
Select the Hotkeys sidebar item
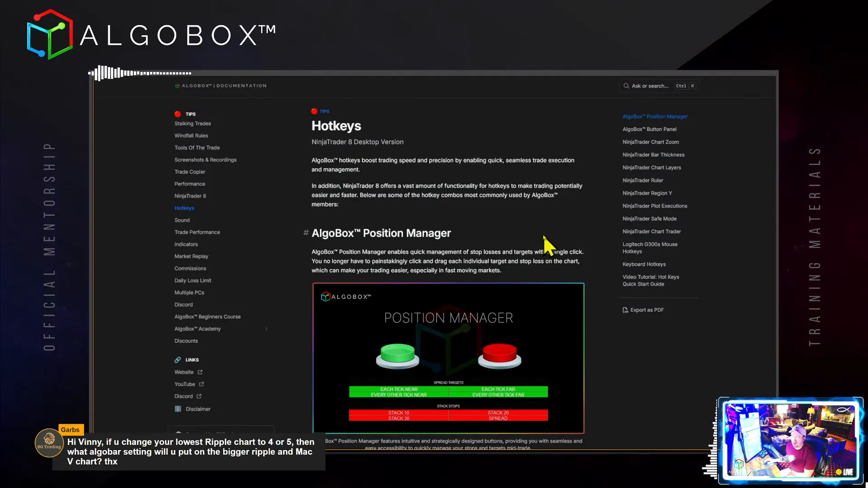tap(184, 208)
